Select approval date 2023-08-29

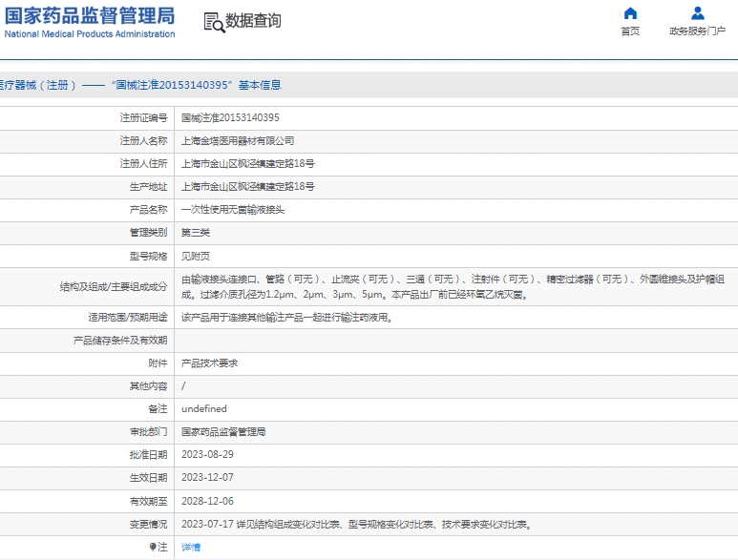tap(207, 455)
